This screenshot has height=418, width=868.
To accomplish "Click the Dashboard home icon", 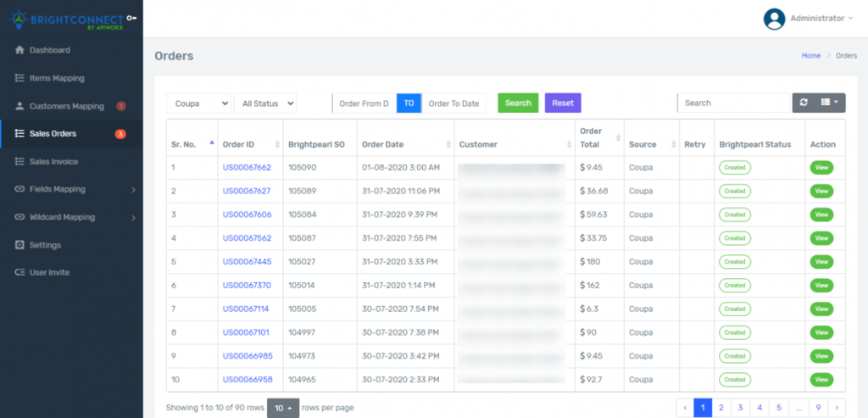I will pos(19,50).
